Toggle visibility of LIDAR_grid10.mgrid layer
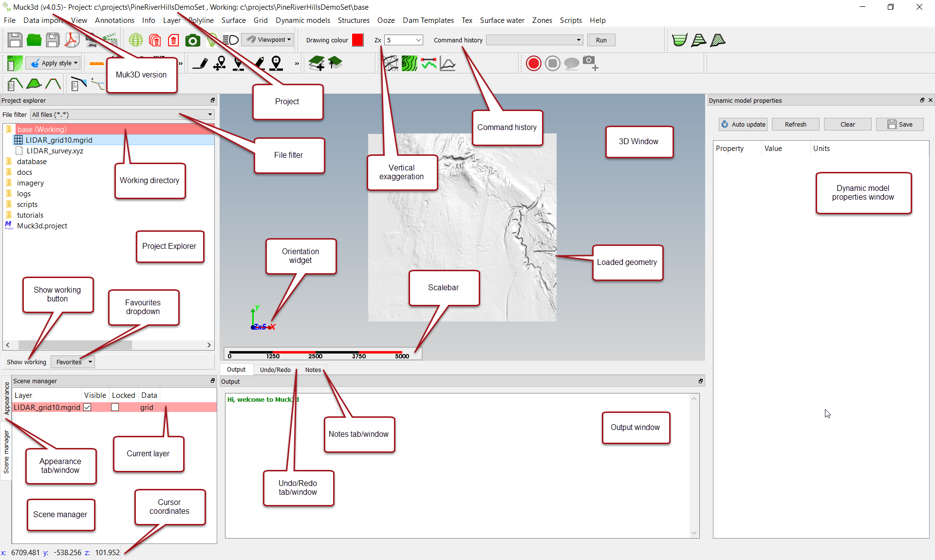This screenshot has height=560, width=935. click(87, 407)
